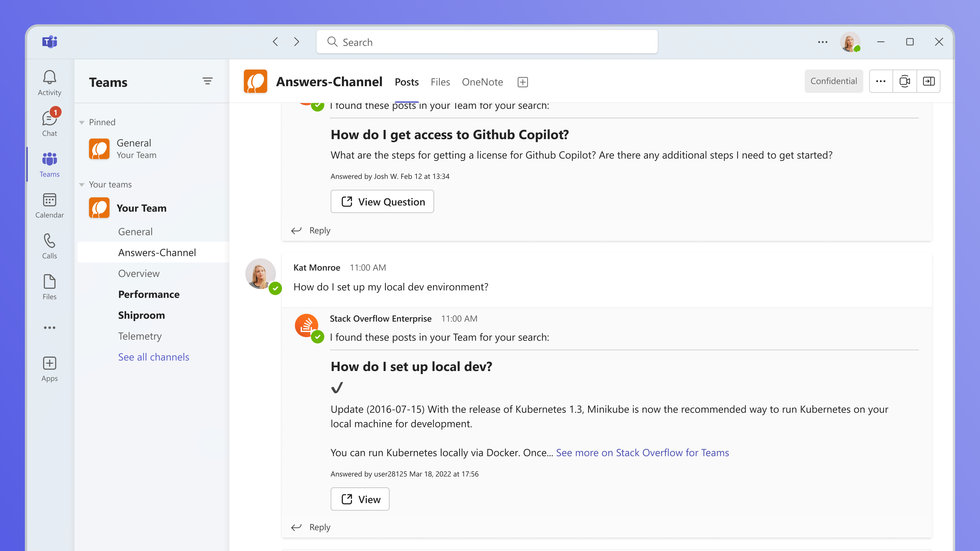Viewport: 980px width, 551px height.
Task: Switch to the Posts tab
Action: pos(407,82)
